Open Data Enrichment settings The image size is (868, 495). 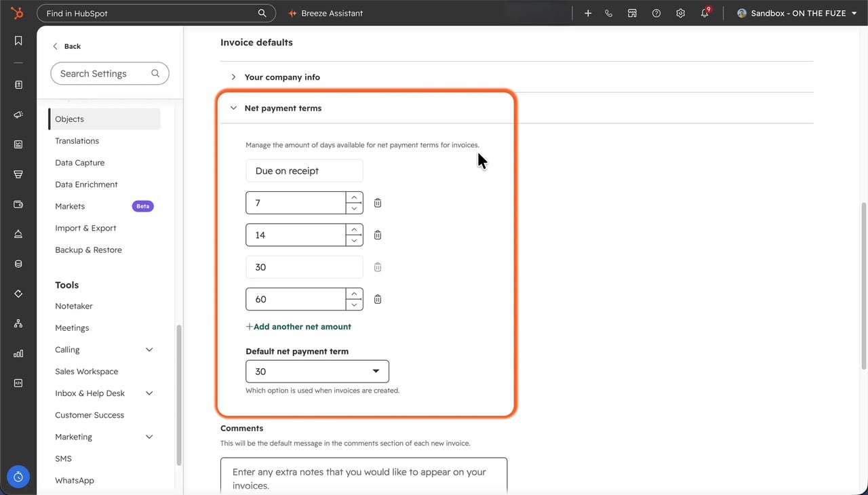(x=86, y=184)
